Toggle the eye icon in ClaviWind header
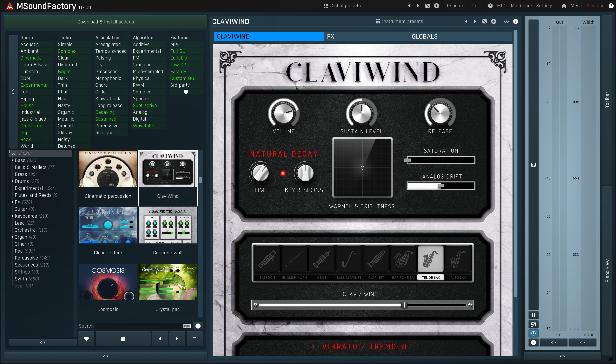 pos(506,21)
